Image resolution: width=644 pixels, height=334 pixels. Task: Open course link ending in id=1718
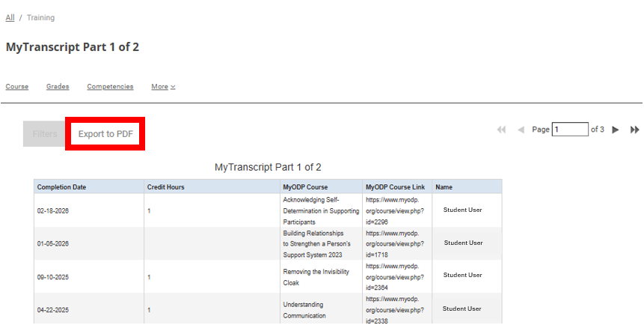click(x=395, y=244)
